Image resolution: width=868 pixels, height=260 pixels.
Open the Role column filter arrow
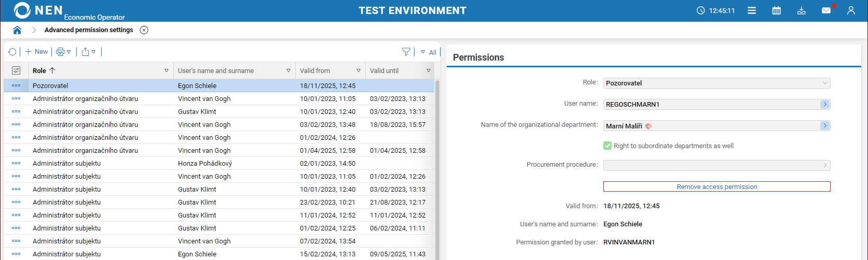[167, 70]
